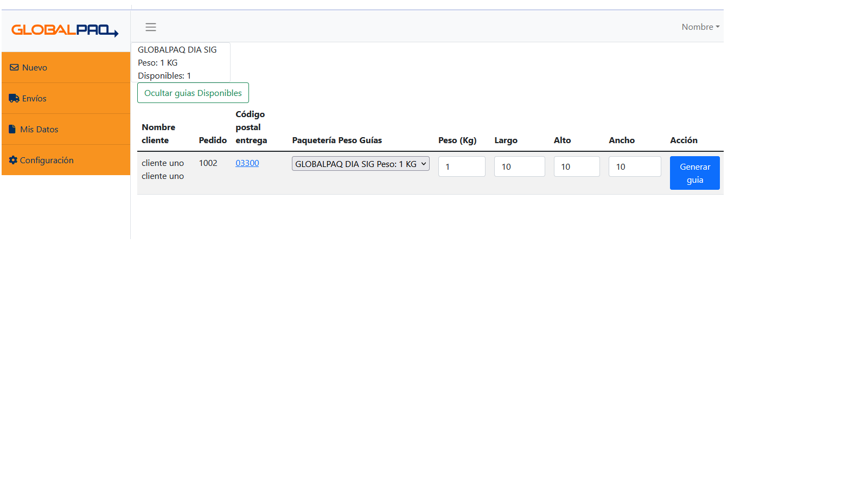Click the envelope icon beside Nuevo
This screenshot has width=868, height=488.
pos(14,68)
